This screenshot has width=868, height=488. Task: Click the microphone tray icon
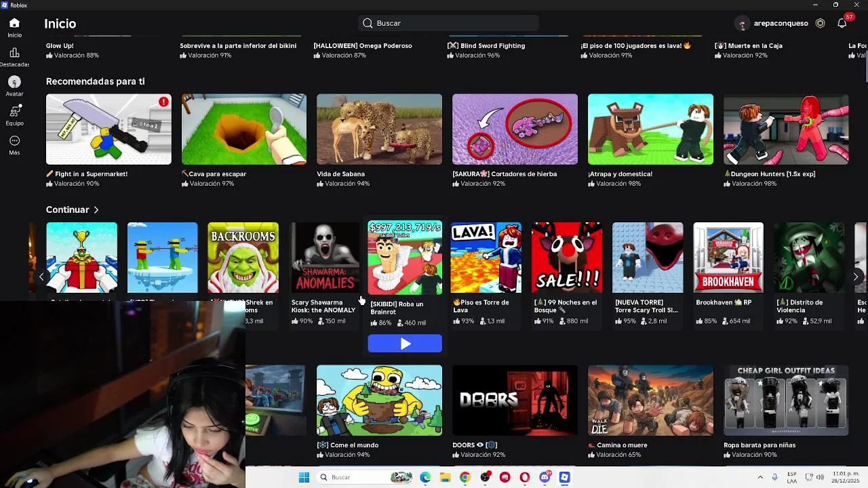774,477
